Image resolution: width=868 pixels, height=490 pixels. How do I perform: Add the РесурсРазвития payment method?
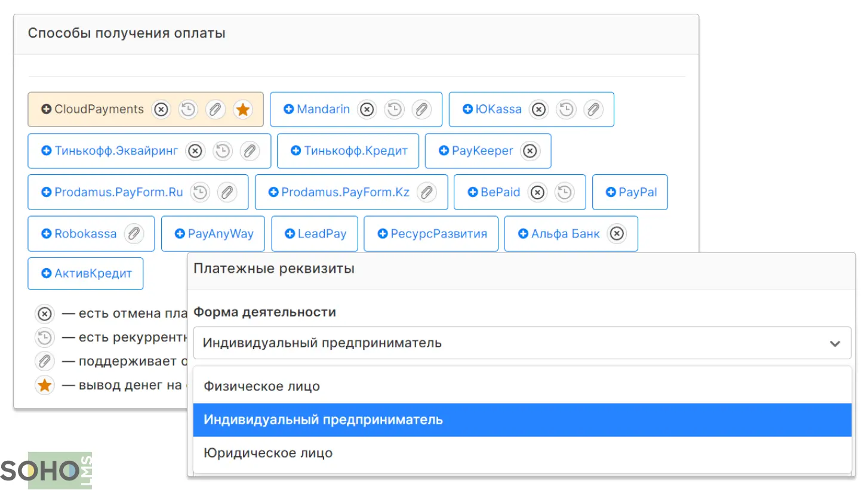tap(432, 234)
